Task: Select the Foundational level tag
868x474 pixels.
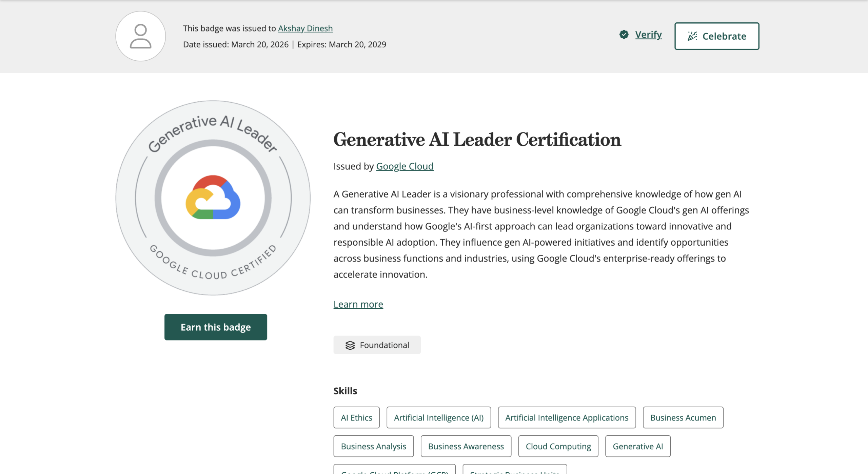Action: tap(377, 345)
